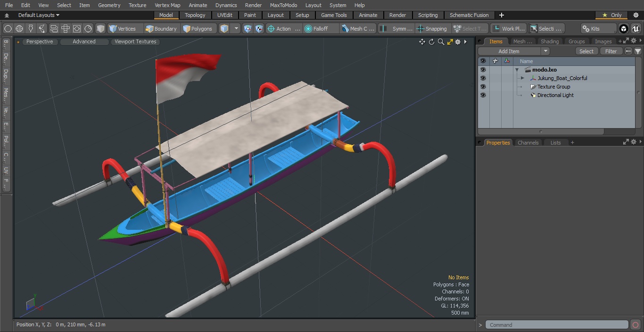The image size is (644, 332).
Task: Select Boundary selection mode
Action: (x=161, y=29)
